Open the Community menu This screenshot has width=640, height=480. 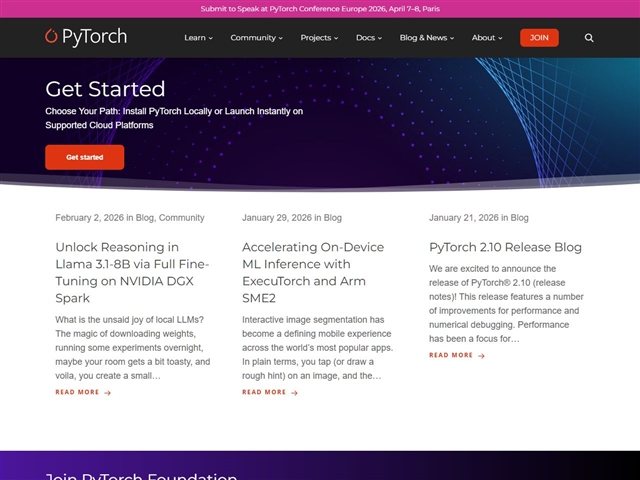pyautogui.click(x=256, y=38)
